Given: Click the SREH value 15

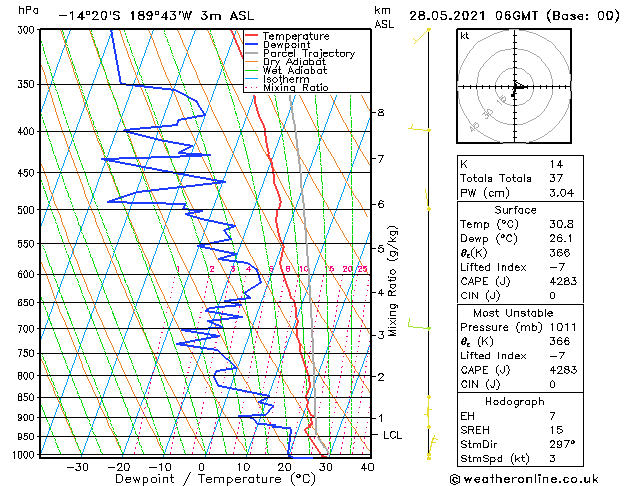Looking at the screenshot, I should (x=556, y=430).
